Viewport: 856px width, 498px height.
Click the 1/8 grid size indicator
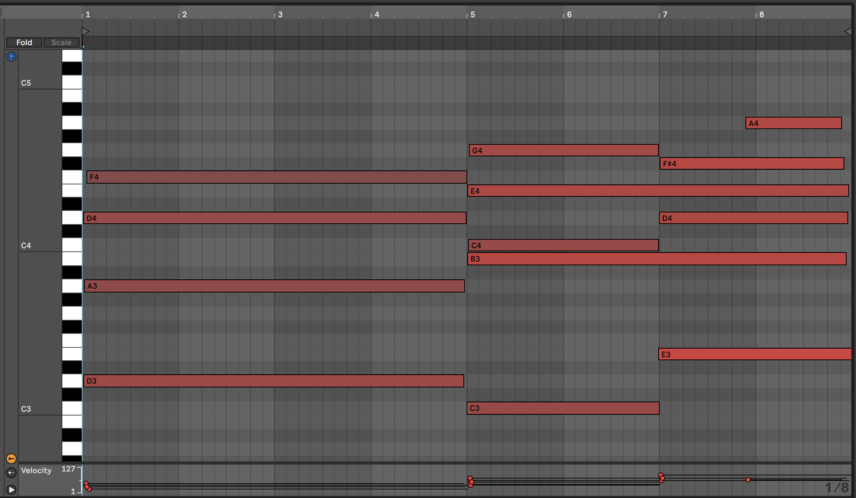[x=836, y=487]
